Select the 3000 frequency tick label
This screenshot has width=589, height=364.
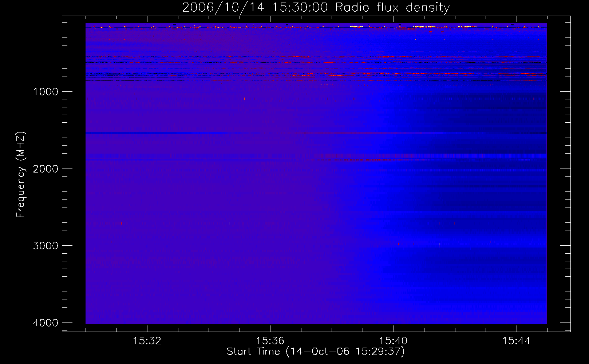tap(46, 246)
